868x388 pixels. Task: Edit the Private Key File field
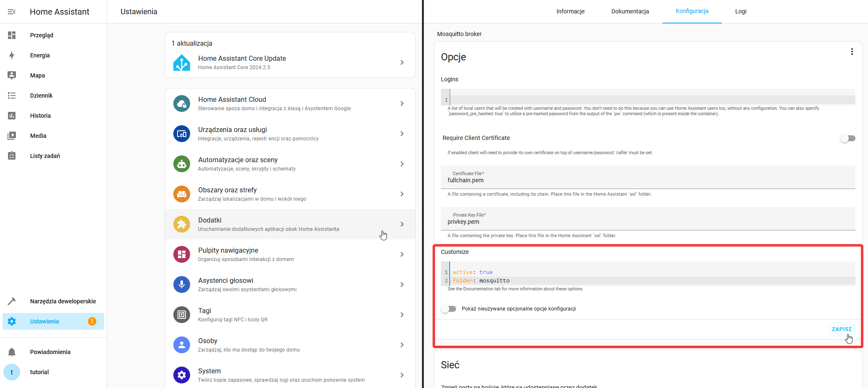click(648, 219)
